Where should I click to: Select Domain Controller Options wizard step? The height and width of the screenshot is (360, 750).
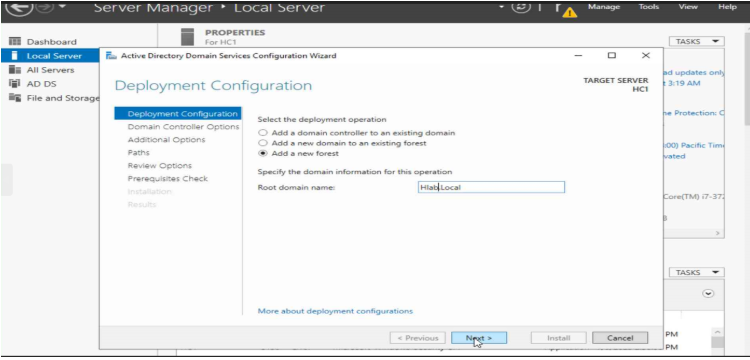[x=183, y=127]
